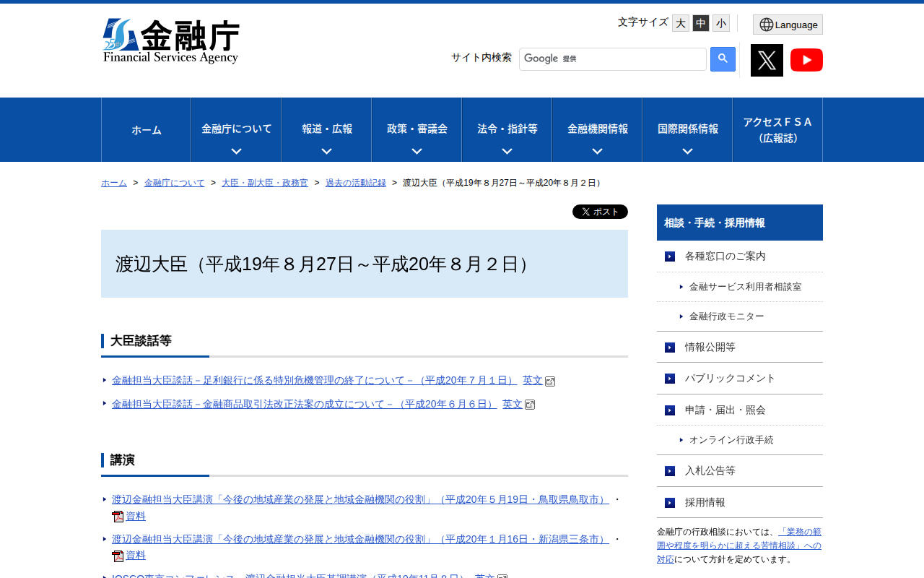Viewport: 924px width, 578px height.
Task: Click the 文字サイズ label
Action: tap(643, 22)
